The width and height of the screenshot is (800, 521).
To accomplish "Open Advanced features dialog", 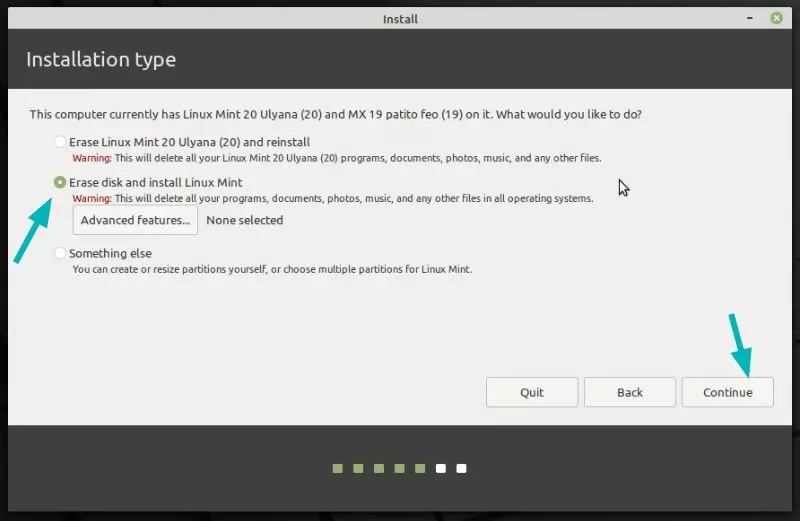I will tap(135, 220).
